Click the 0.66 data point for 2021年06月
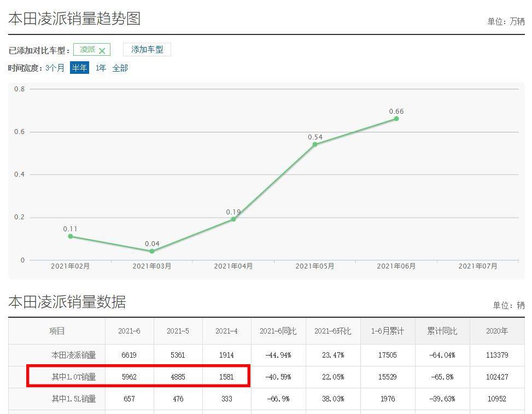 (396, 119)
